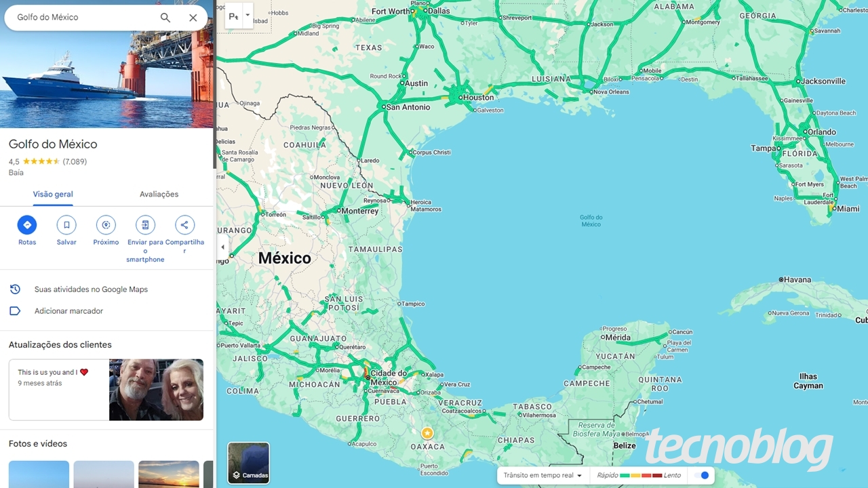Click the (7.089) reviews count
The height and width of the screenshot is (488, 868).
tap(75, 162)
